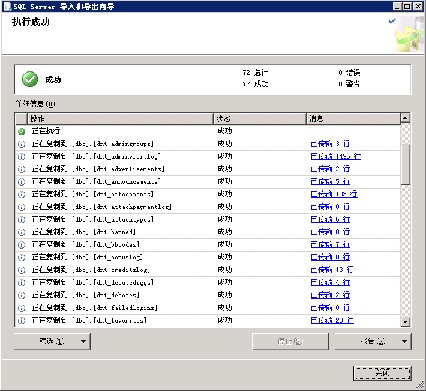Sort by the 消息 column header
The image size is (426, 391).
point(353,118)
